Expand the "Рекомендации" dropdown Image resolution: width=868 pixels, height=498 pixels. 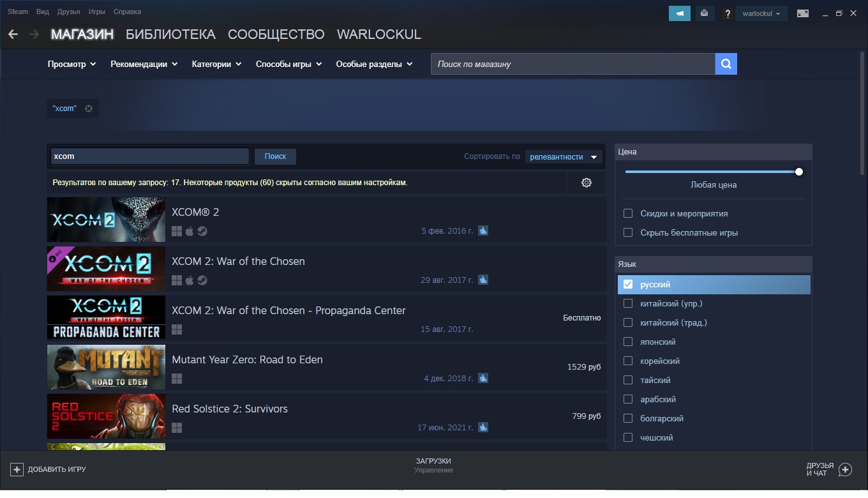[144, 64]
